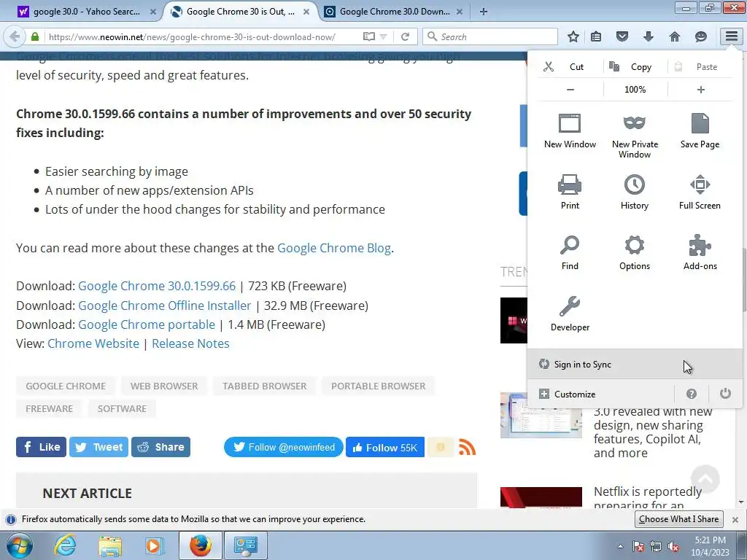Screen dimensions: 747x560
Task: Launch Internet Explorer from taskbar
Action: (x=65, y=545)
